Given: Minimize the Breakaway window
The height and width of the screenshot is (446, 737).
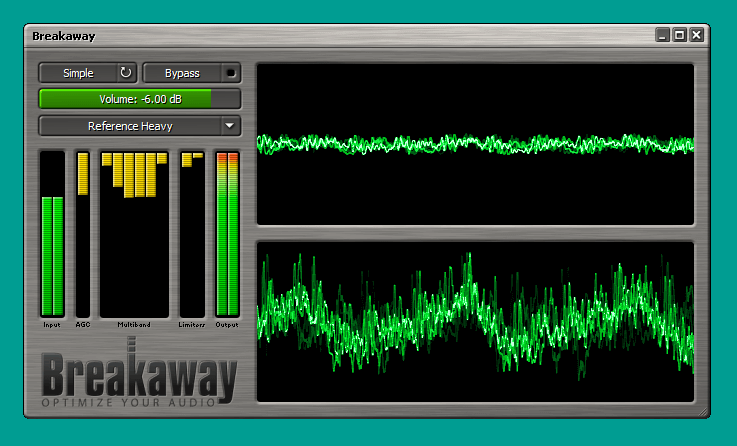Looking at the screenshot, I should click(663, 35).
